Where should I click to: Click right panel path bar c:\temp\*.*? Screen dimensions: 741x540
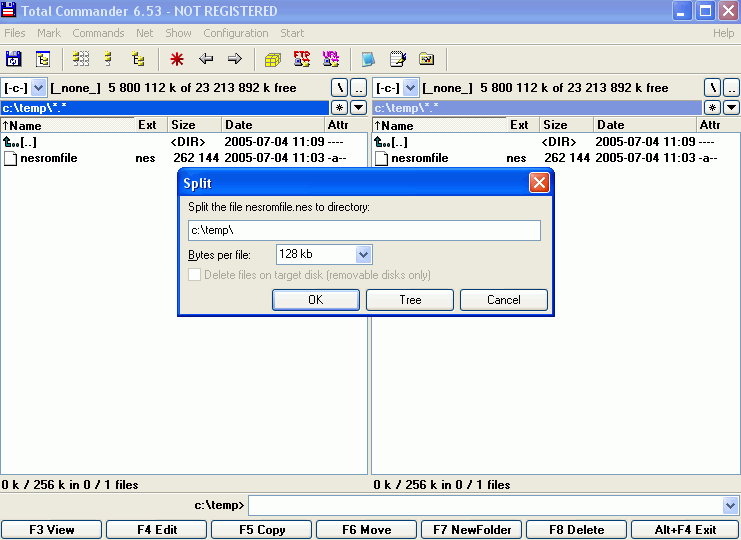pyautogui.click(x=537, y=108)
